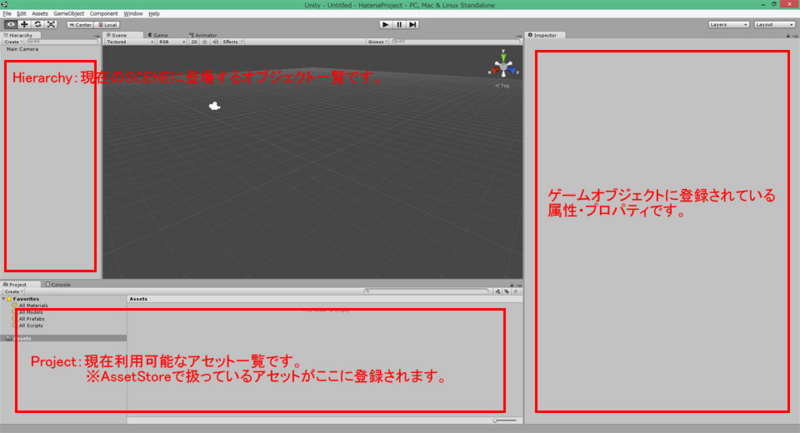800x433 pixels.
Task: Open the GameObject menu
Action: click(69, 14)
